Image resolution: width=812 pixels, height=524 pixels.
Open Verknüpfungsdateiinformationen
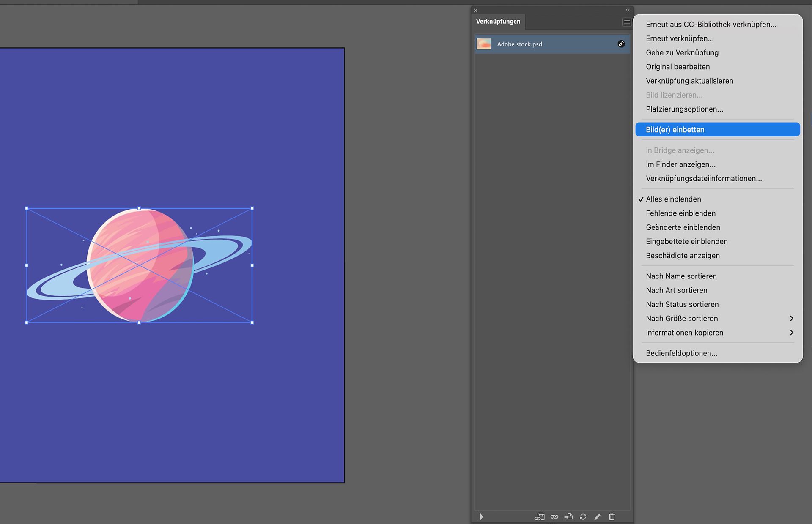pos(718,178)
